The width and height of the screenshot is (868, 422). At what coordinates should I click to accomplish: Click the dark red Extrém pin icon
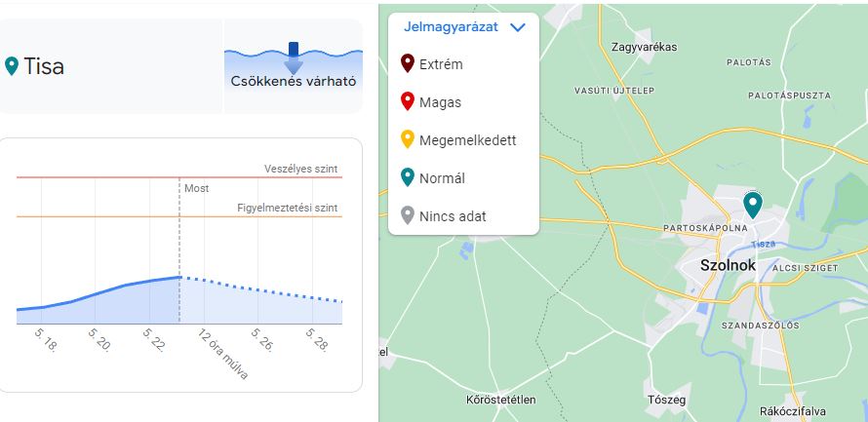(x=408, y=64)
